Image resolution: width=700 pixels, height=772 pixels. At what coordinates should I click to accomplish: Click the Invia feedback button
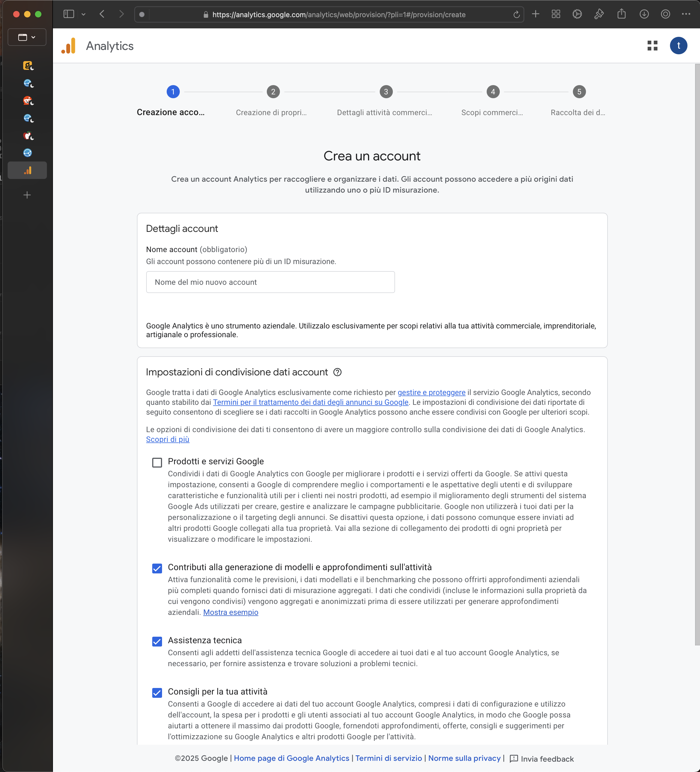coord(542,759)
